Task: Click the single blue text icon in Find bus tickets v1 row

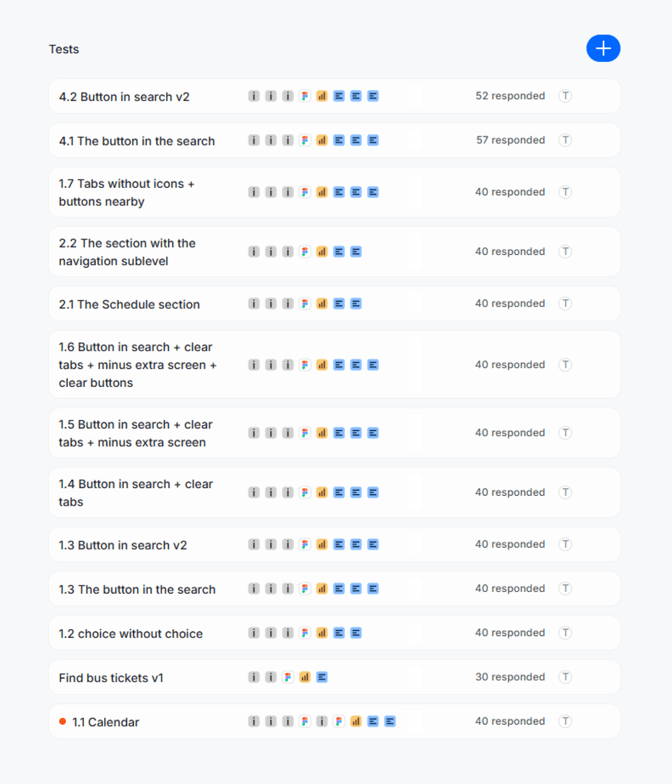Action: tap(322, 677)
